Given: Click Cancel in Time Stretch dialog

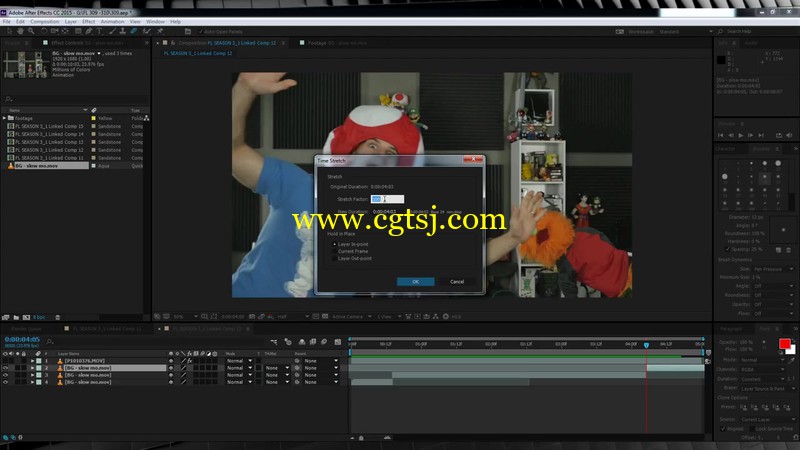Looking at the screenshot, I should [457, 282].
